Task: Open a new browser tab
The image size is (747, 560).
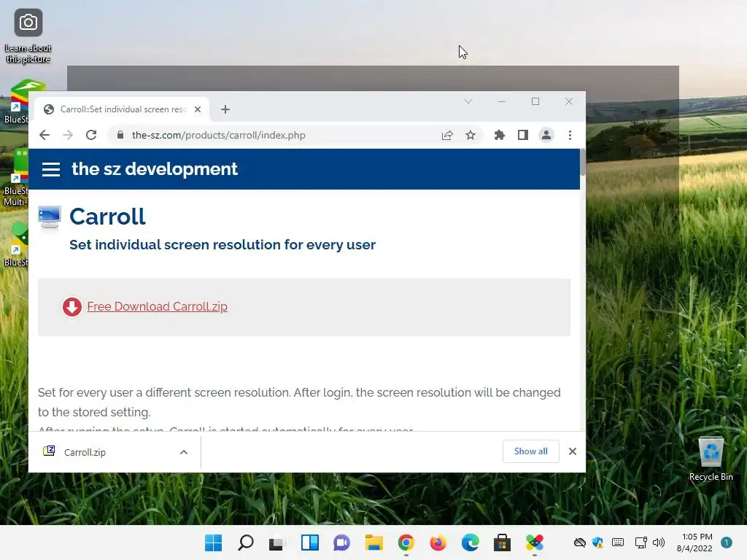Action: coord(225,109)
